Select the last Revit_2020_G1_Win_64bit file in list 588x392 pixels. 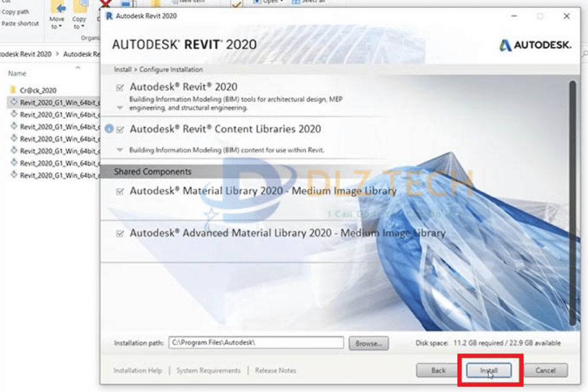coord(14,175)
